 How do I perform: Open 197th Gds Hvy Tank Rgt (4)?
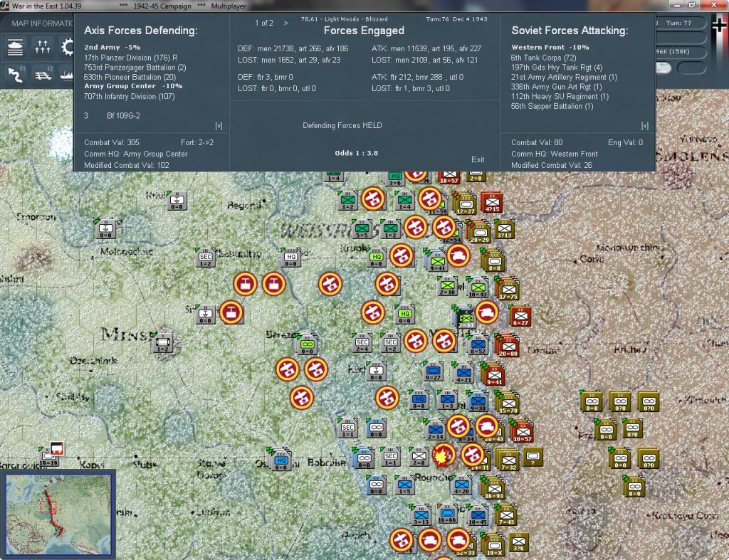557,68
